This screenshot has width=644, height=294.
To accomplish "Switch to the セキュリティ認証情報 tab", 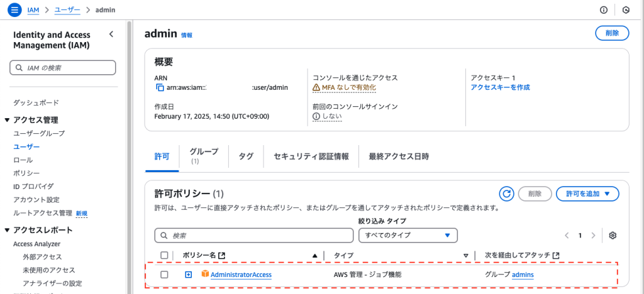I will 311,156.
